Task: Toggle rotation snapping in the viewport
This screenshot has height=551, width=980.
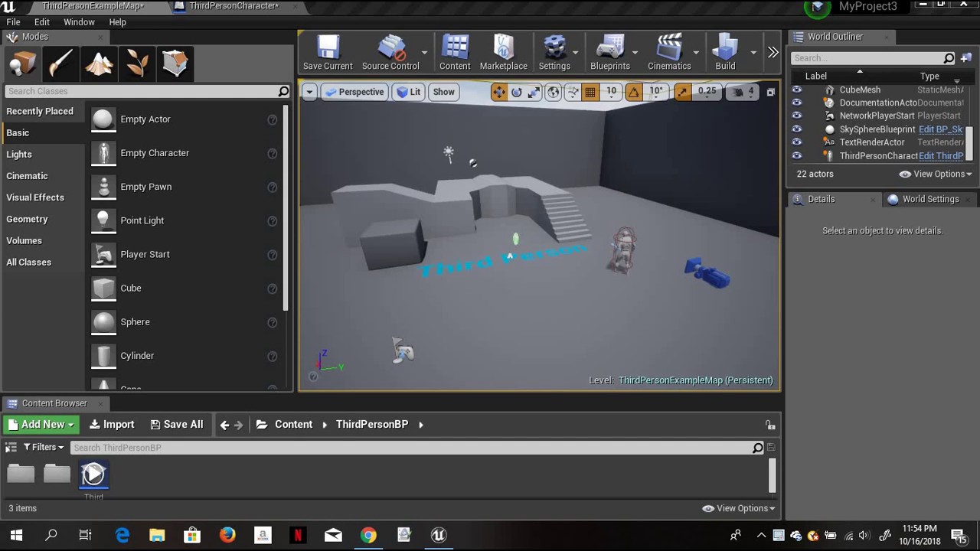Action: pos(634,92)
